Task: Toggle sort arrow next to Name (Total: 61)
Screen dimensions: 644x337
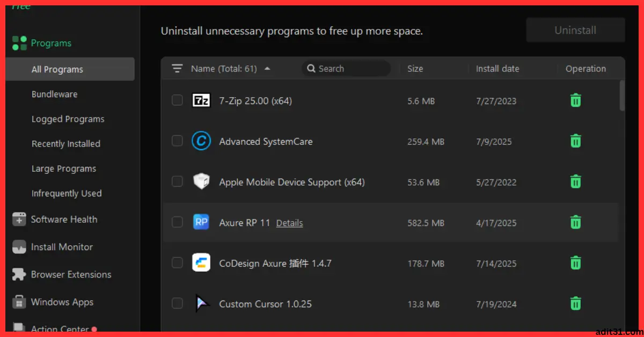Action: tap(267, 69)
